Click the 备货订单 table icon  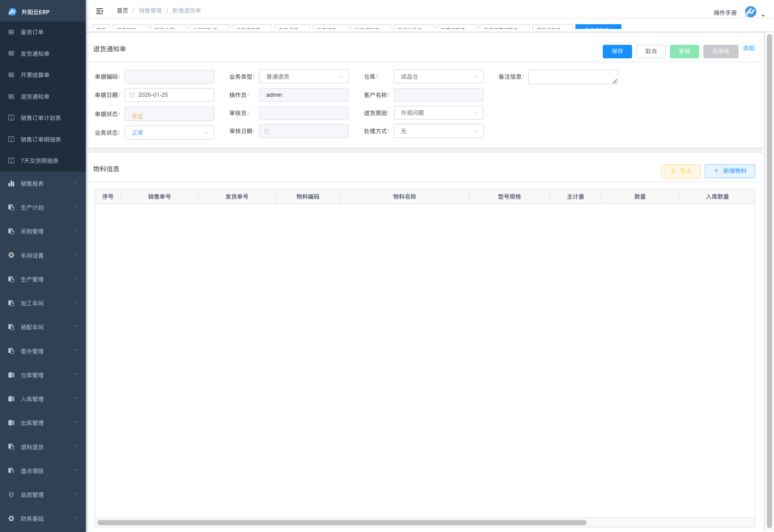pos(11,32)
